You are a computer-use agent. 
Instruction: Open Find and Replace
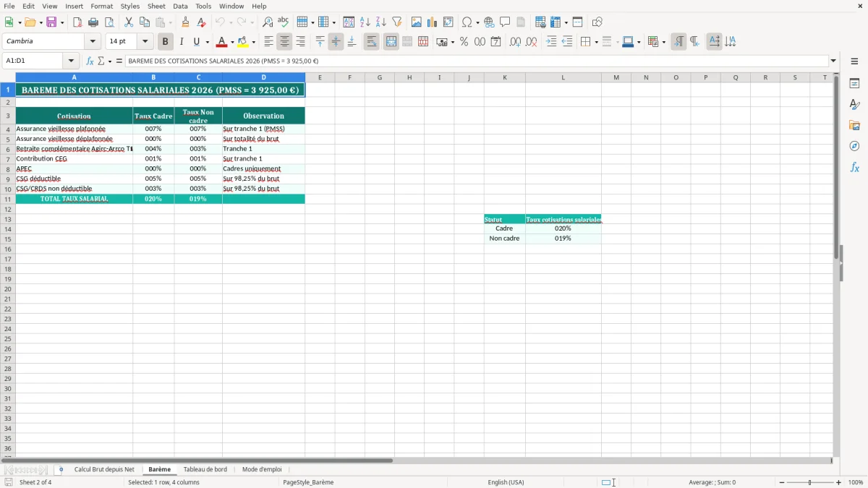point(268,22)
